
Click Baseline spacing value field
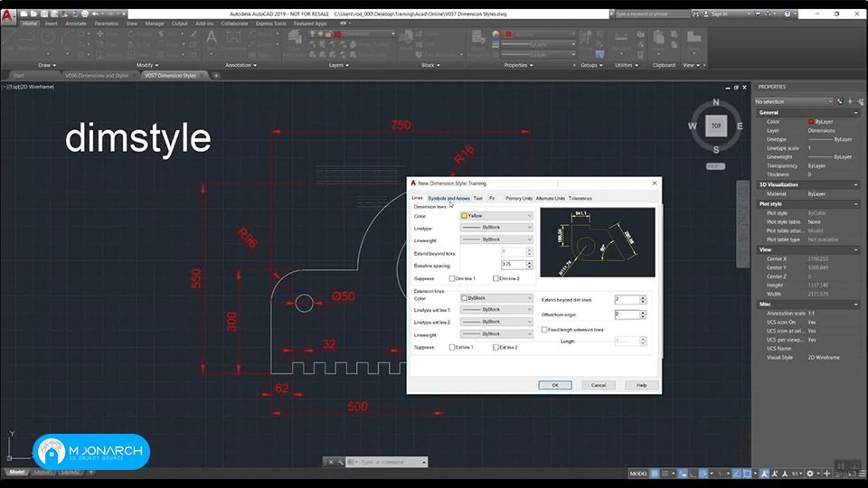(x=514, y=265)
